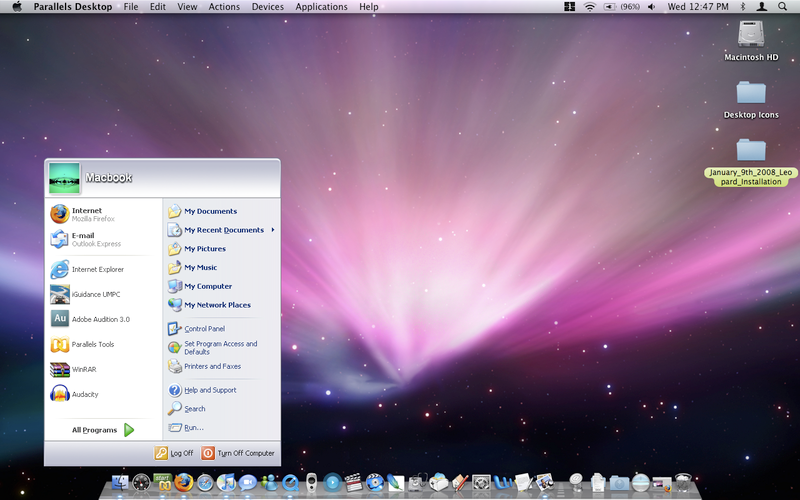This screenshot has height=500, width=800.
Task: Open iMovie clapperboard Dock icon
Action: coord(353,482)
